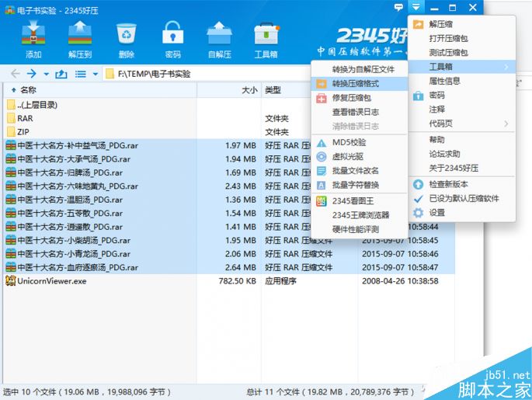Open the 工具箱 (Toolbox) toolbar icon

point(266,39)
